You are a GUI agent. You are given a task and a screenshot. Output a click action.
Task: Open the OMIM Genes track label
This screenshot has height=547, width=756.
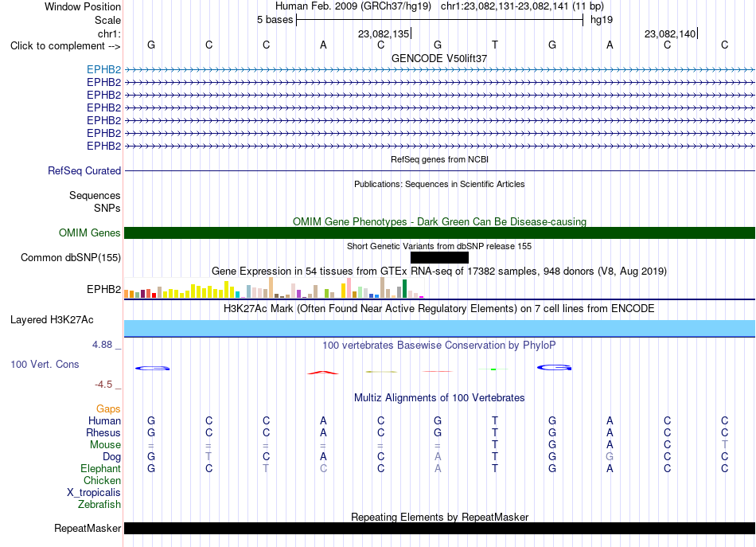tap(90, 233)
